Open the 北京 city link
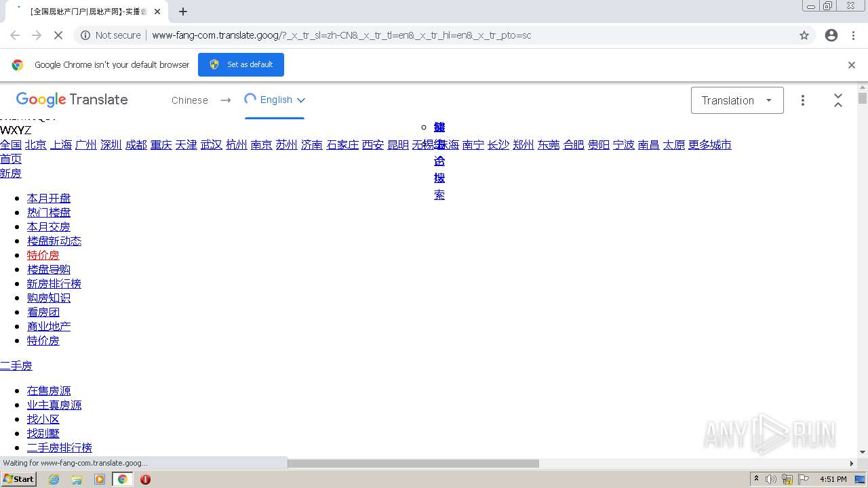This screenshot has width=868, height=488. (x=36, y=144)
